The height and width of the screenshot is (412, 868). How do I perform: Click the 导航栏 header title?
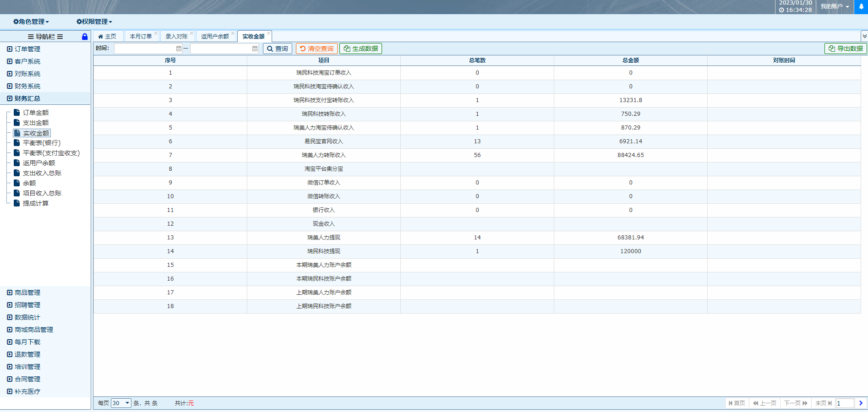[45, 37]
